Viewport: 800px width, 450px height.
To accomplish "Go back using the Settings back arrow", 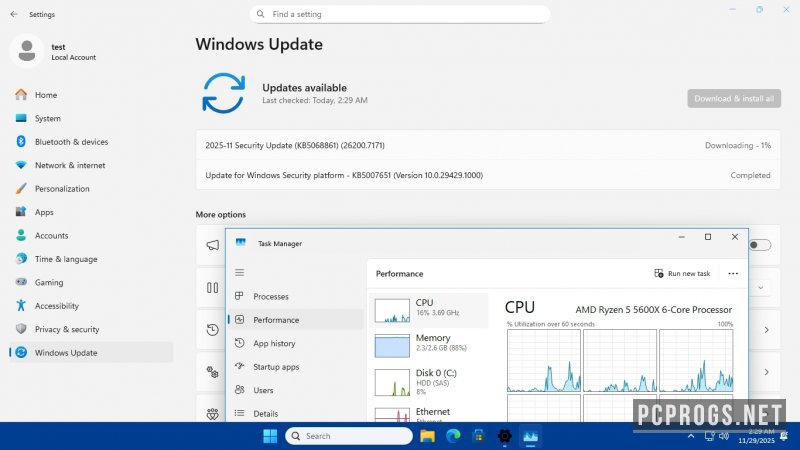I will coord(14,14).
